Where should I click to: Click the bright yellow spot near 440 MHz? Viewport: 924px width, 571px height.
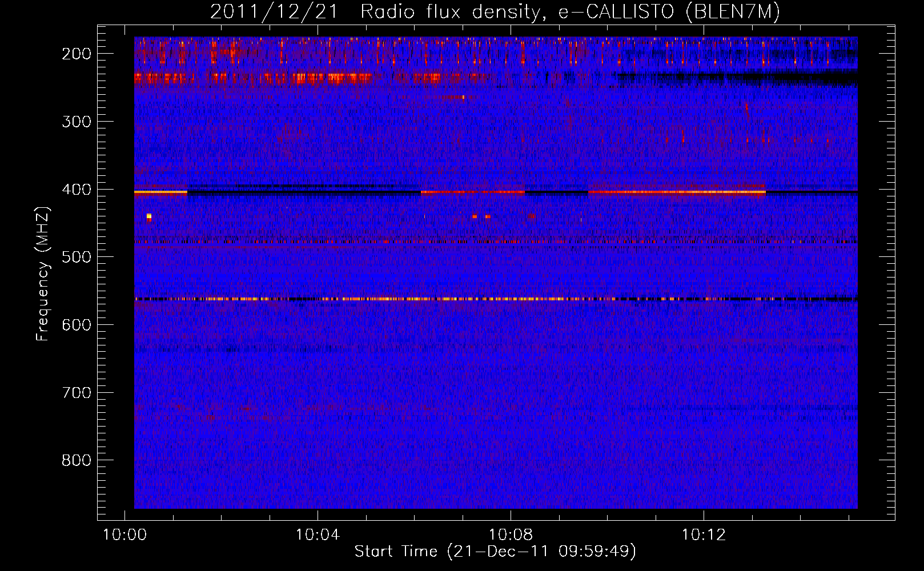point(149,216)
